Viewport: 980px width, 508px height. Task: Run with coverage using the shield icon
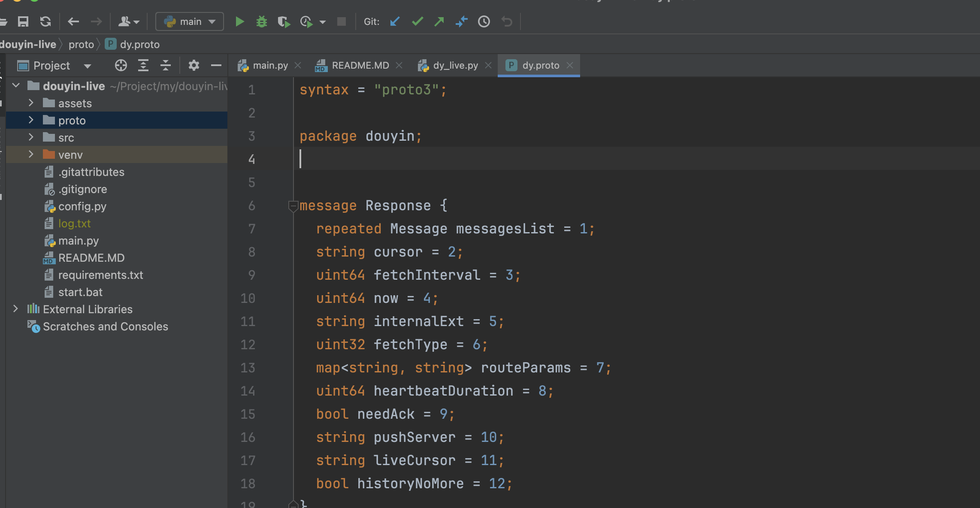283,21
